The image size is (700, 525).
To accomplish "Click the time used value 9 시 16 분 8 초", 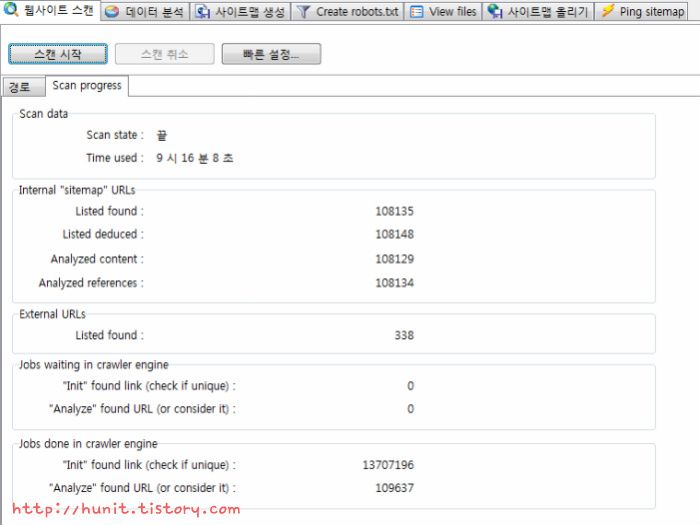I will (195, 158).
